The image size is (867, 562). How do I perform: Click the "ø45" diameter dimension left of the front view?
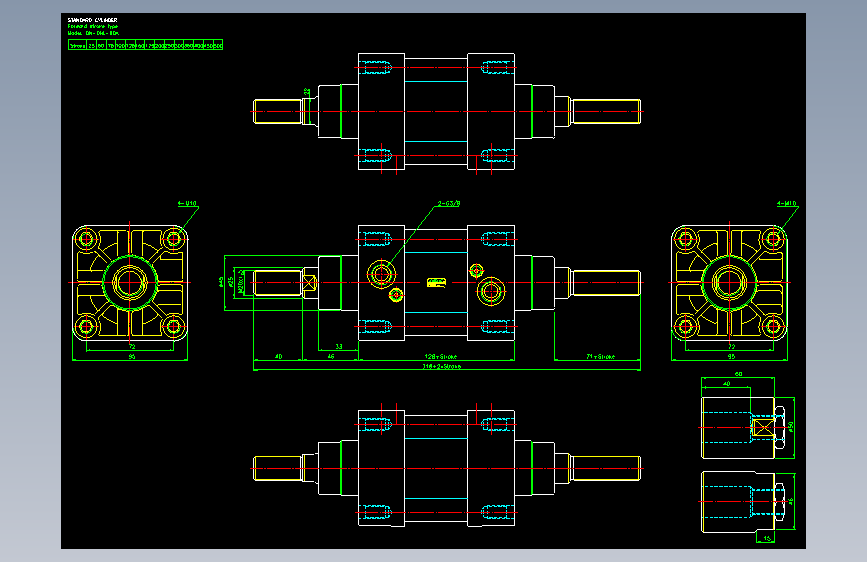click(x=222, y=282)
